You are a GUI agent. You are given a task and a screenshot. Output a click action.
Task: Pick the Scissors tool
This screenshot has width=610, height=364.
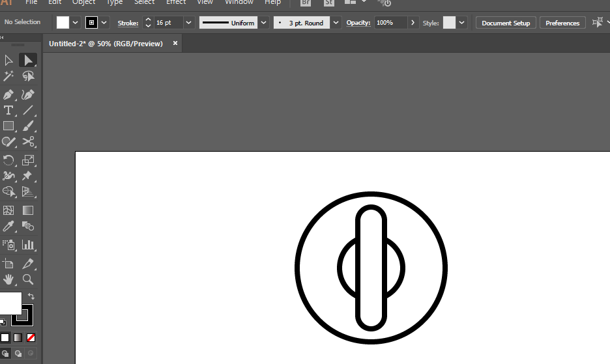[28, 141]
